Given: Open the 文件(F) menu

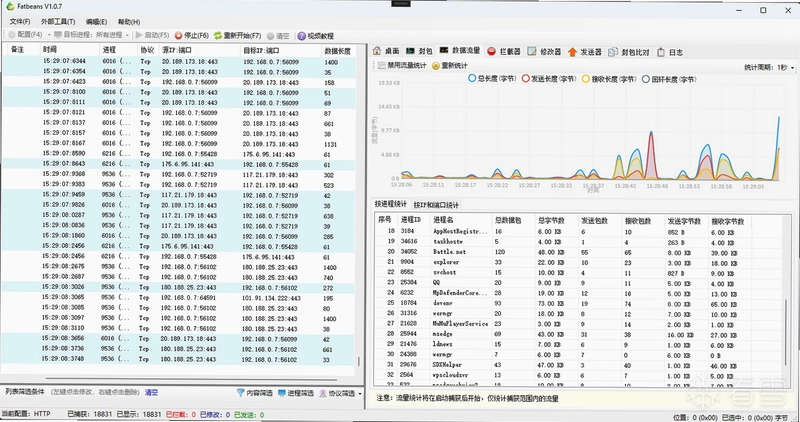Looking at the screenshot, I should (x=20, y=22).
